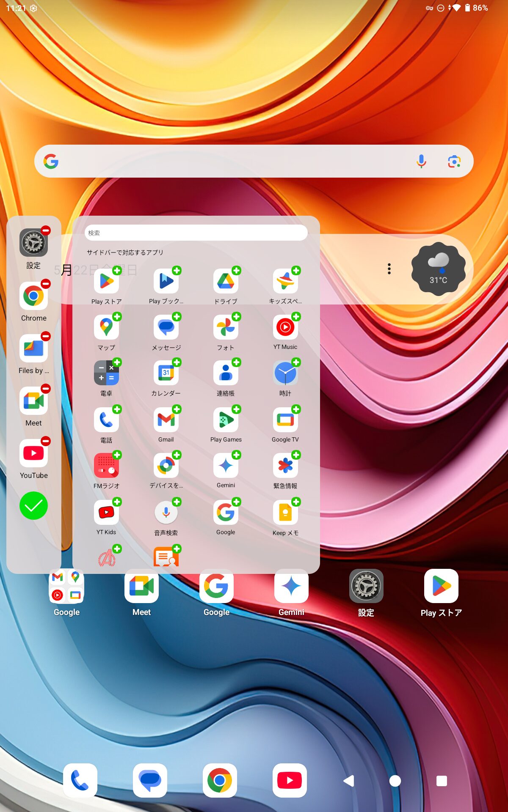Add Keep メモ app in picker
Viewport: 508px width, 812px height.
(296, 502)
